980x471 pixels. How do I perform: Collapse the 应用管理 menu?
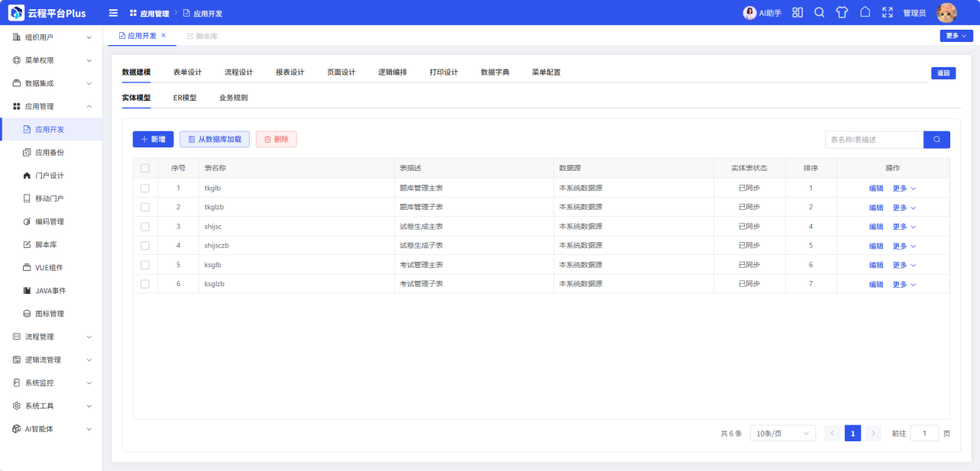coord(51,106)
